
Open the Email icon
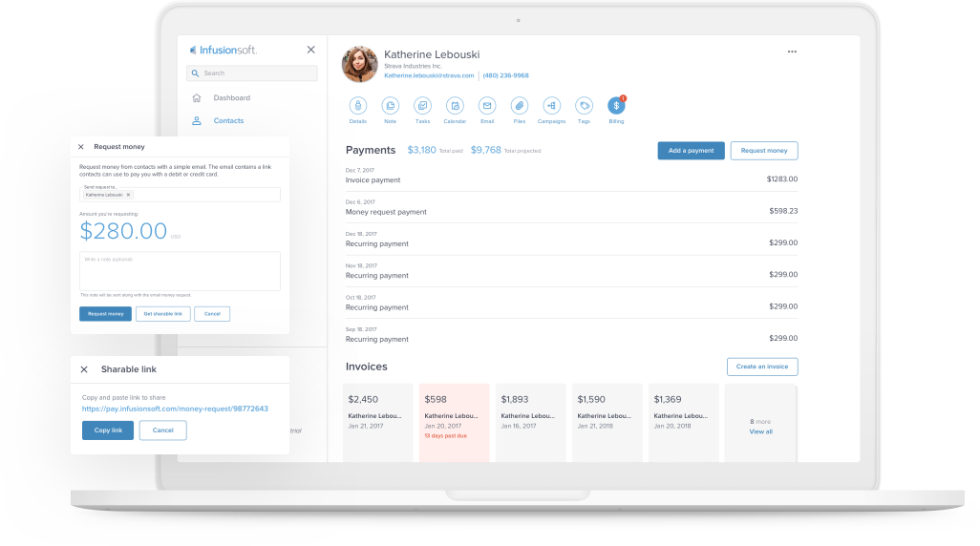tap(487, 106)
